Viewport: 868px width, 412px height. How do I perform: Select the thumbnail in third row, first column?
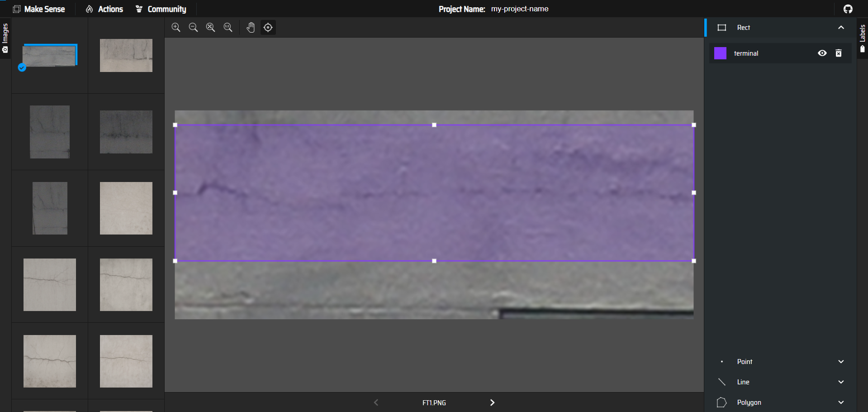click(x=50, y=208)
